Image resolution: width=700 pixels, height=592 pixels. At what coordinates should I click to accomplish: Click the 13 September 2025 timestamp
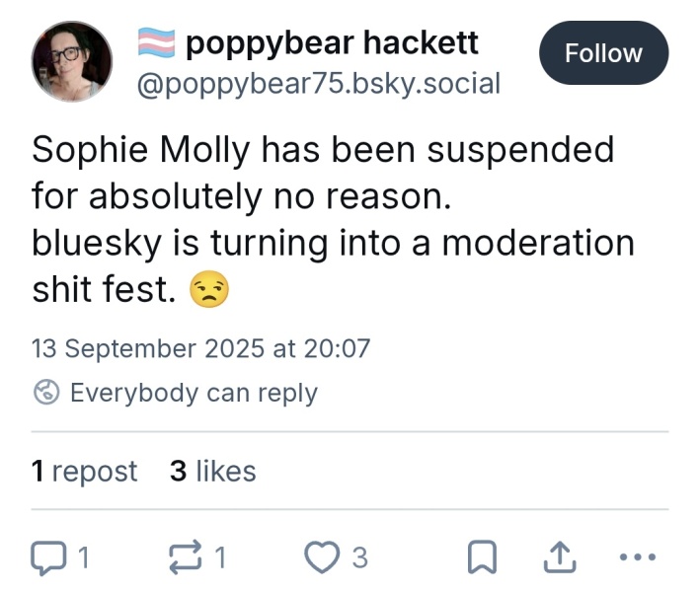(x=200, y=348)
